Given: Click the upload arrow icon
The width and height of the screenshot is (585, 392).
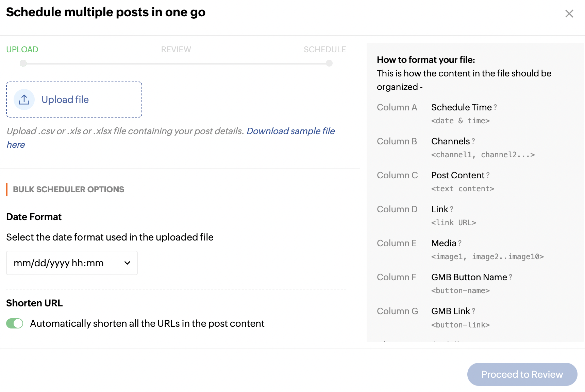Looking at the screenshot, I should coord(24,100).
